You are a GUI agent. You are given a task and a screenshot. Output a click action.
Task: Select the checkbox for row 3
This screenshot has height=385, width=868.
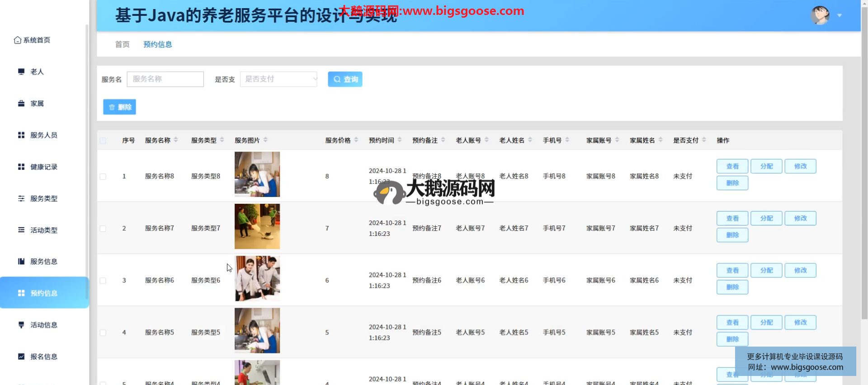103,281
